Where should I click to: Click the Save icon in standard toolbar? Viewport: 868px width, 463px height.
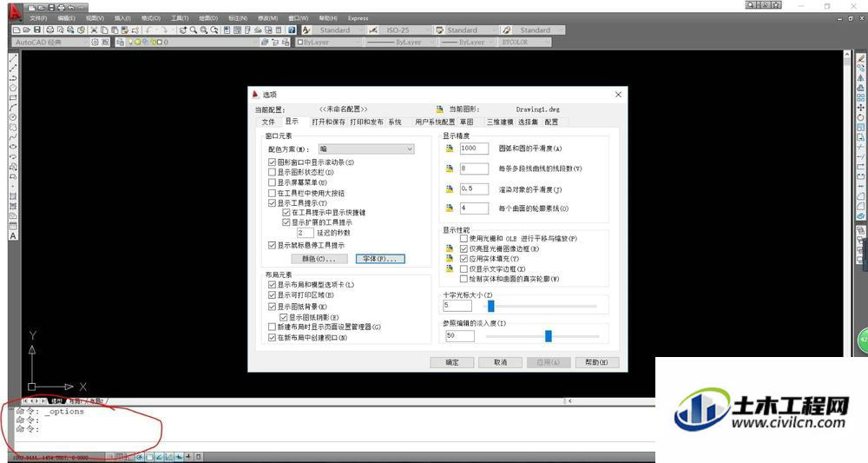(37, 30)
